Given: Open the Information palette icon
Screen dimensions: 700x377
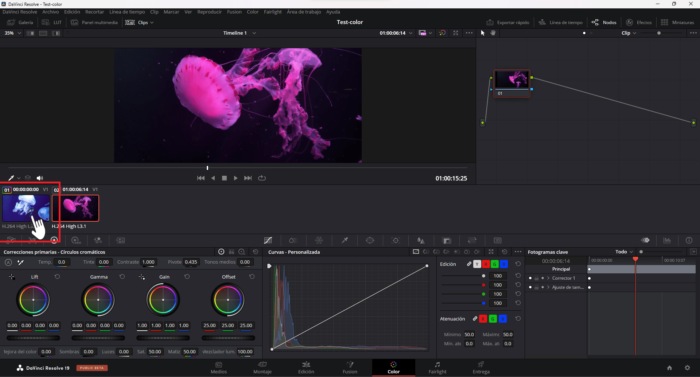Looking at the screenshot, I should tap(689, 240).
